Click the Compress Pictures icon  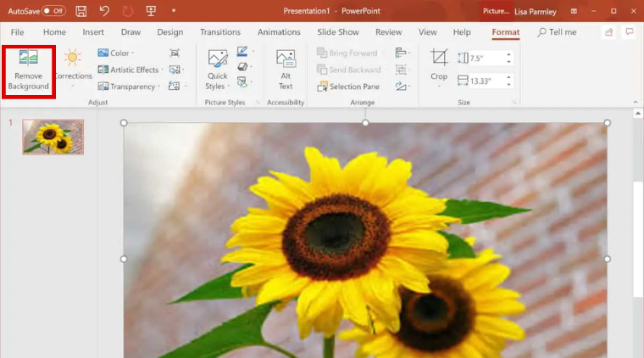pyautogui.click(x=175, y=53)
